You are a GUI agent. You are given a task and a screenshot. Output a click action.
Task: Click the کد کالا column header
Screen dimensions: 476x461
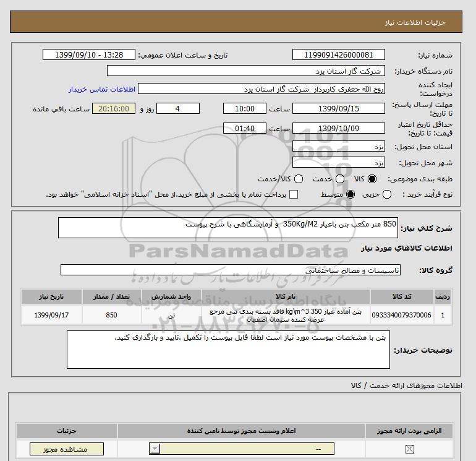[x=402, y=296]
